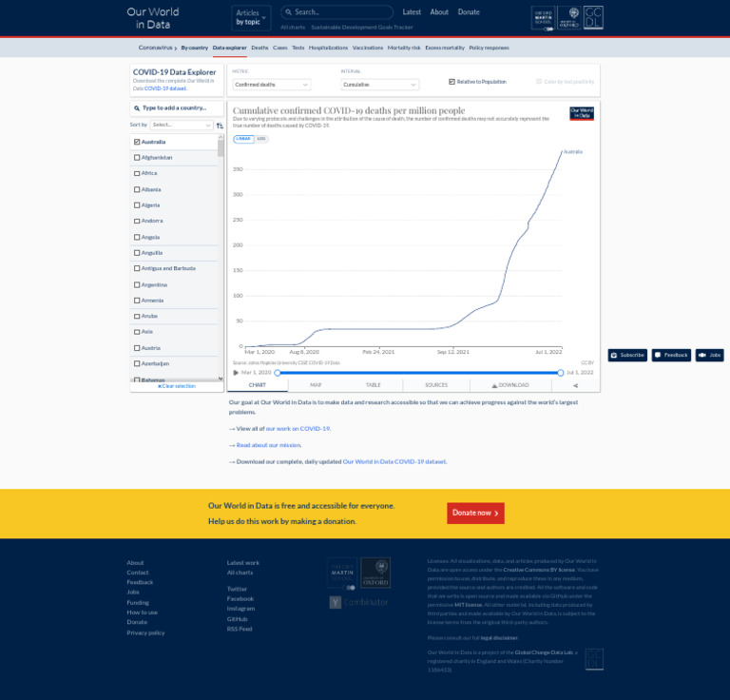The image size is (730, 700).
Task: Click the share icon tab in chart
Action: 575,385
